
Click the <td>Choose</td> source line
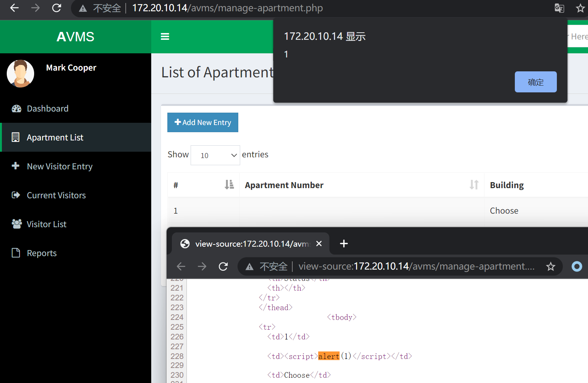[x=299, y=375]
